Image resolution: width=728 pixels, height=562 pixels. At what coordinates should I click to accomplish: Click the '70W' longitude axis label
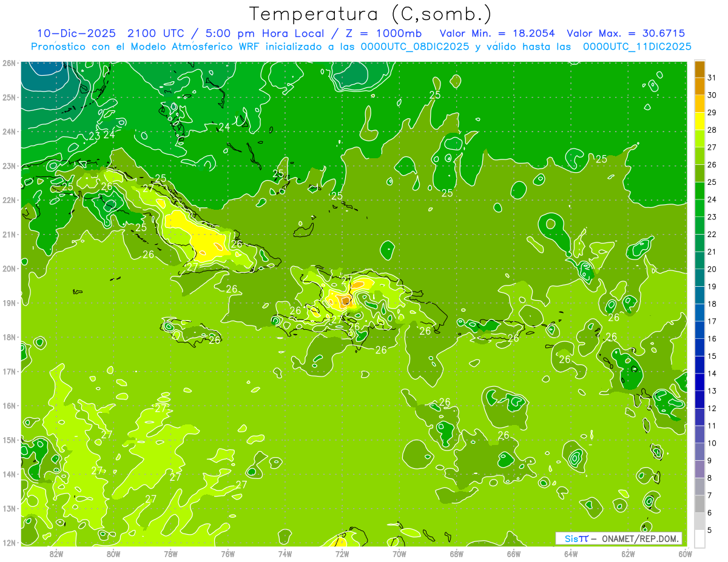click(x=399, y=554)
